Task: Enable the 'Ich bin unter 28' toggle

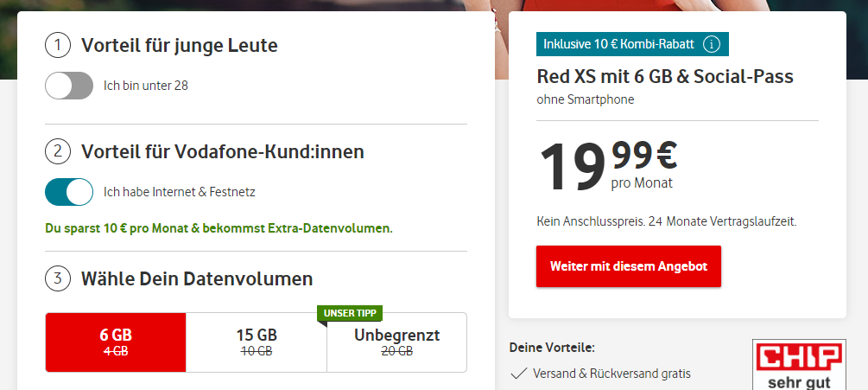Action: [x=69, y=86]
